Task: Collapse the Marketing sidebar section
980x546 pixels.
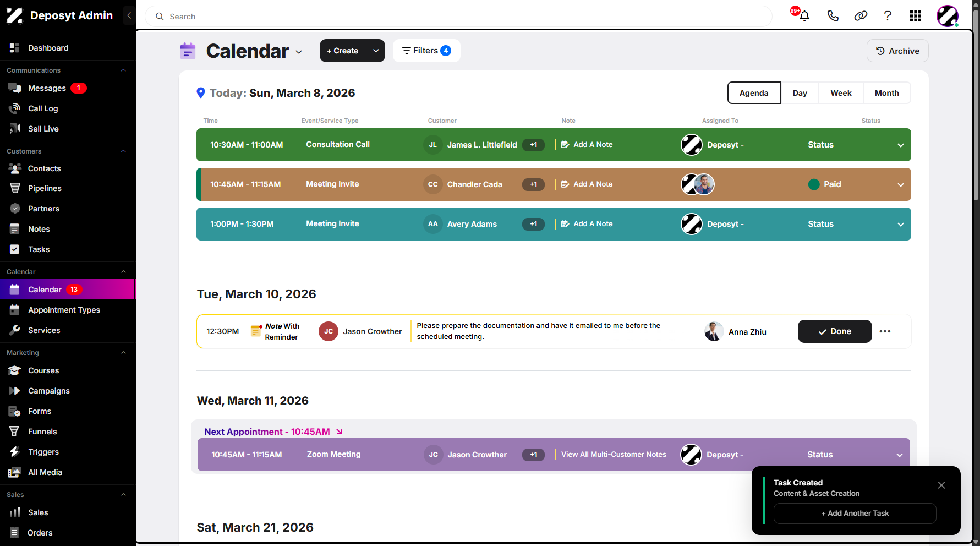Action: tap(123, 353)
